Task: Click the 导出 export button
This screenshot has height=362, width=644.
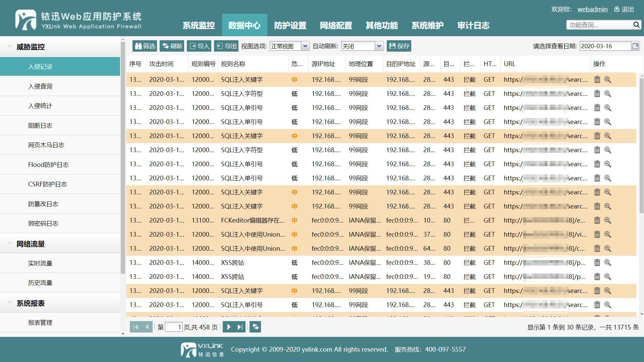Action: point(226,46)
